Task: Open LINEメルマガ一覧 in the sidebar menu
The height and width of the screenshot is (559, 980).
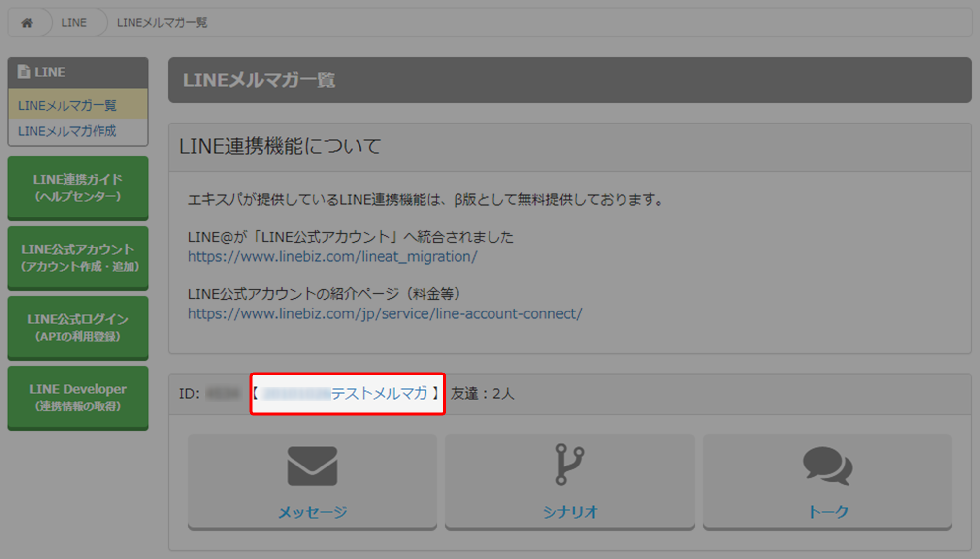Action: pyautogui.click(x=78, y=105)
